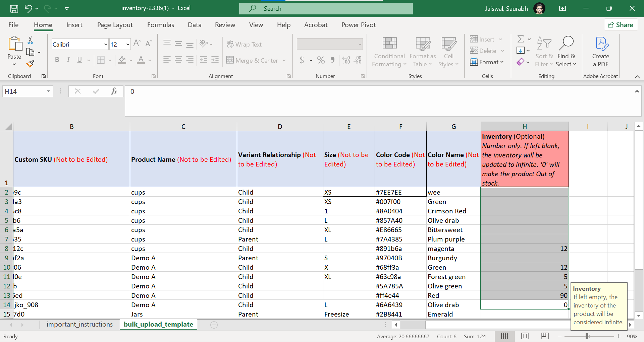Switch to Insert ribbon tab

(74, 25)
